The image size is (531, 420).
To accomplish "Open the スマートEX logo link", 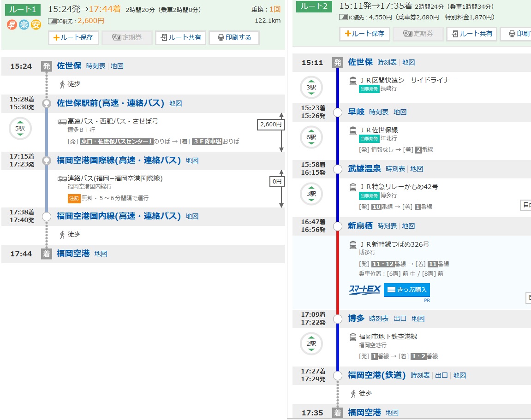I will click(364, 290).
